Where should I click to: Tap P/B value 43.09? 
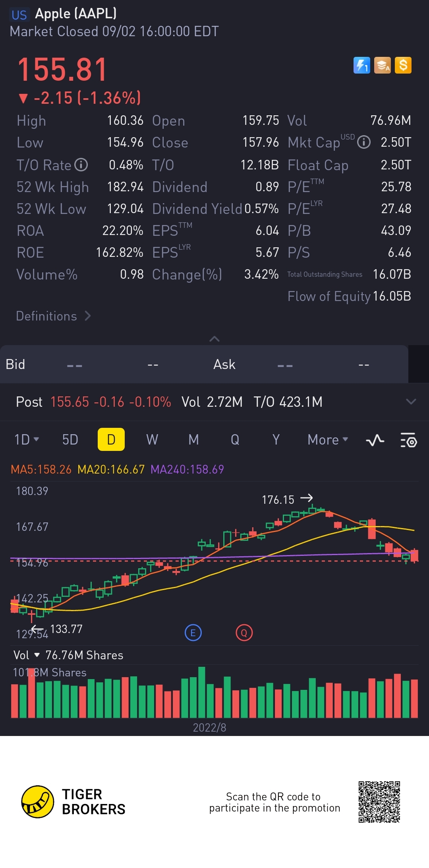point(396,231)
